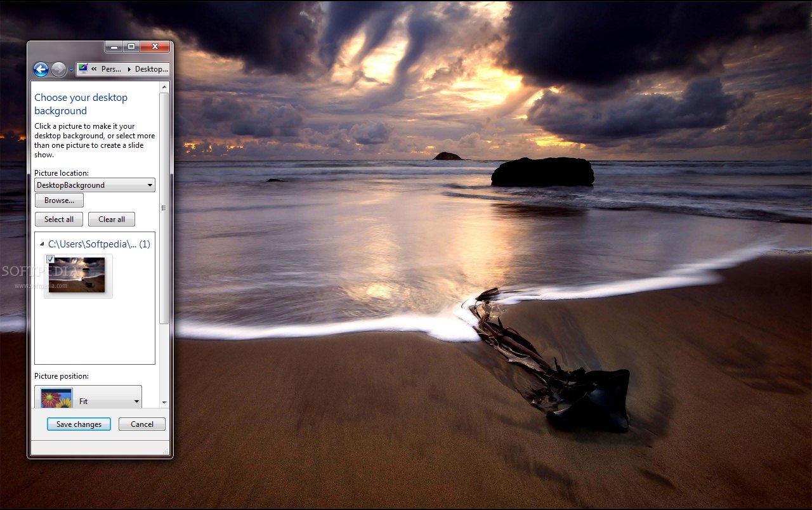
Task: Click the Cancel button
Action: pos(142,424)
